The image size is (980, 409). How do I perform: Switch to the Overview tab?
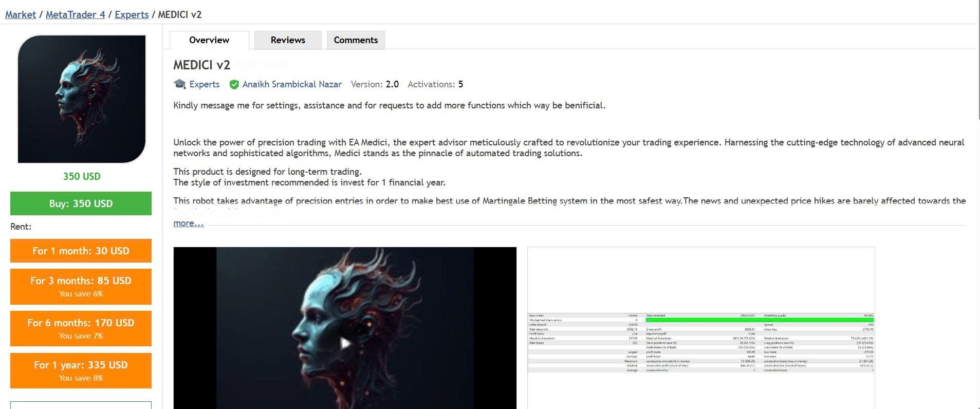pos(209,40)
